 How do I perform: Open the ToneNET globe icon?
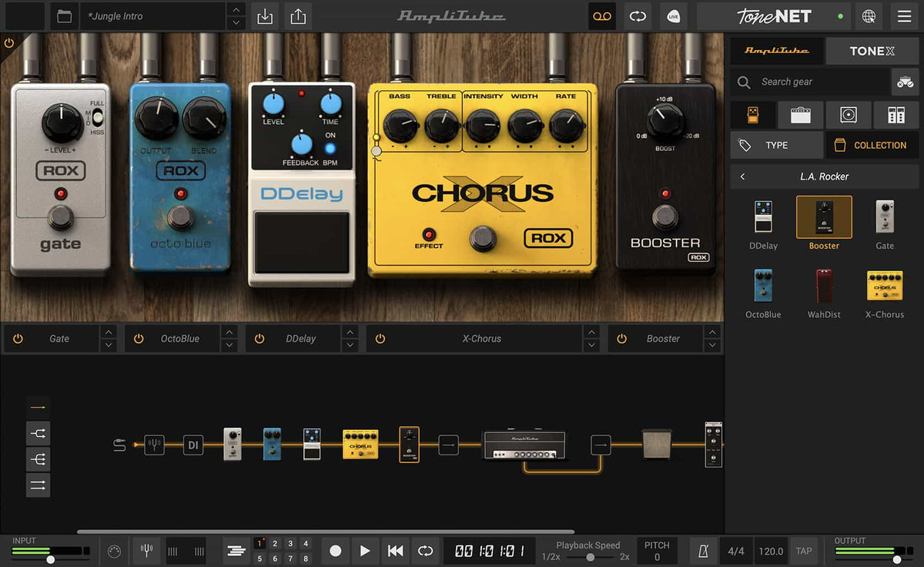(869, 16)
